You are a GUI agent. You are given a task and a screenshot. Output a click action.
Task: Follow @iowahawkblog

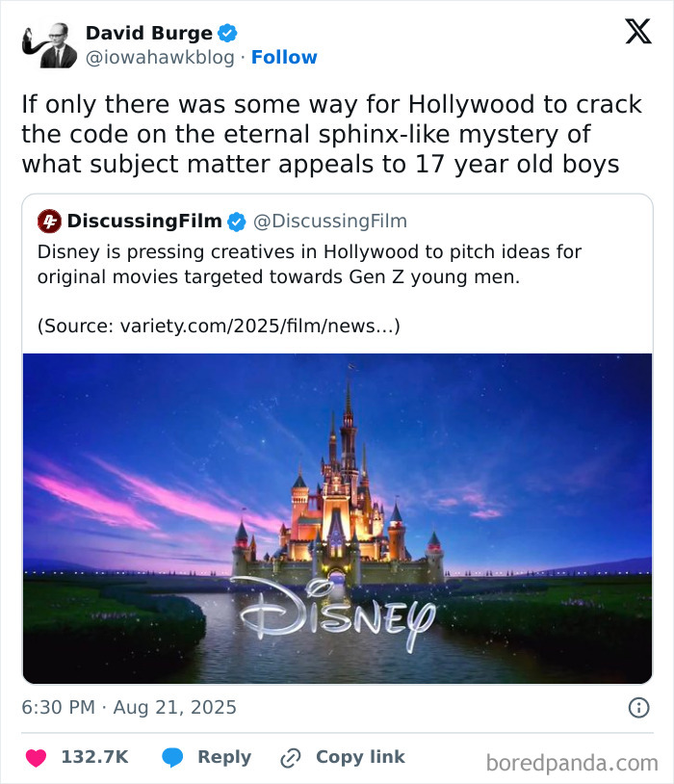point(285,57)
